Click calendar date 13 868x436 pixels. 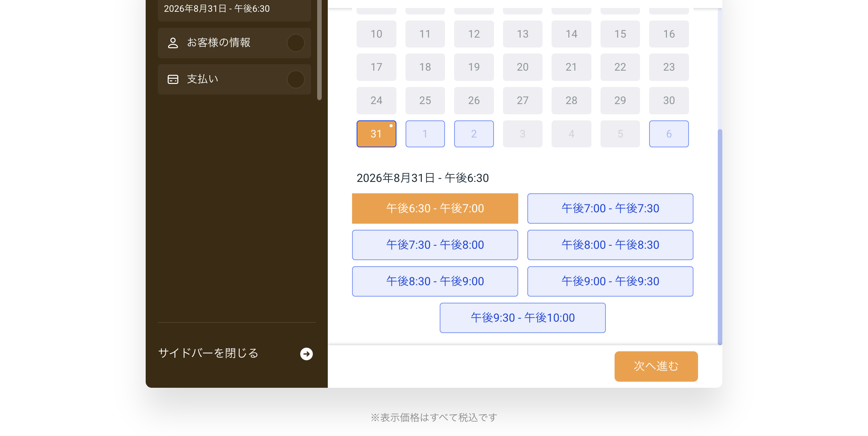coord(523,34)
